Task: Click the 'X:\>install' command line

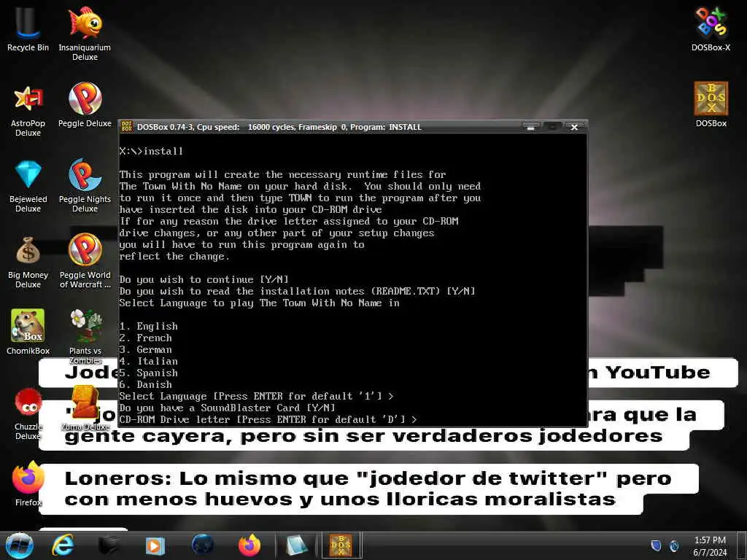Action: pyautogui.click(x=151, y=152)
